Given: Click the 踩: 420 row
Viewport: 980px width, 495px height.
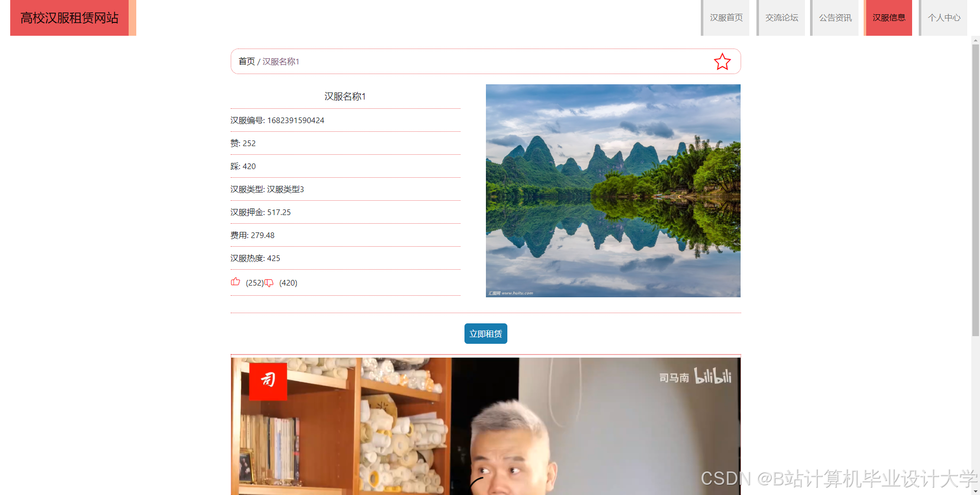Looking at the screenshot, I should [345, 166].
